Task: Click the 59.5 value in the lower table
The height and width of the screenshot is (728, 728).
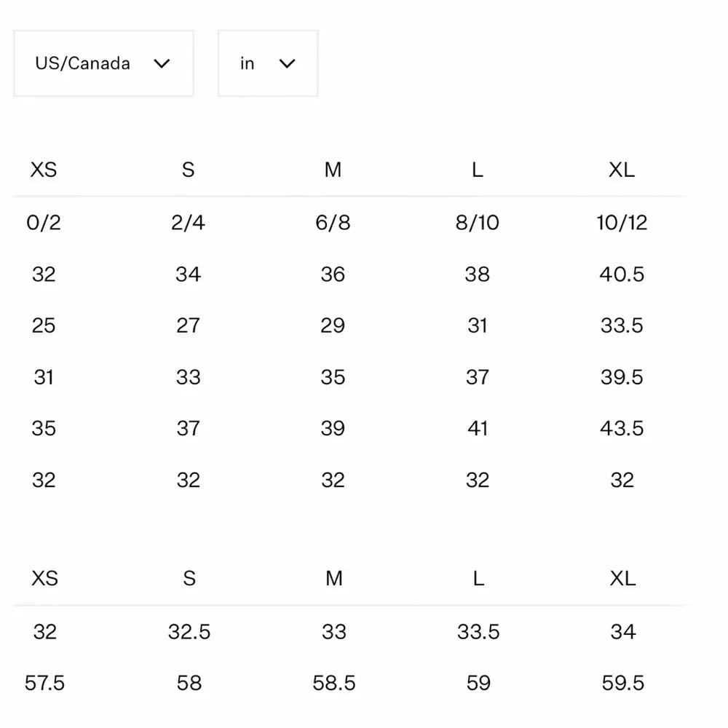Action: [622, 683]
